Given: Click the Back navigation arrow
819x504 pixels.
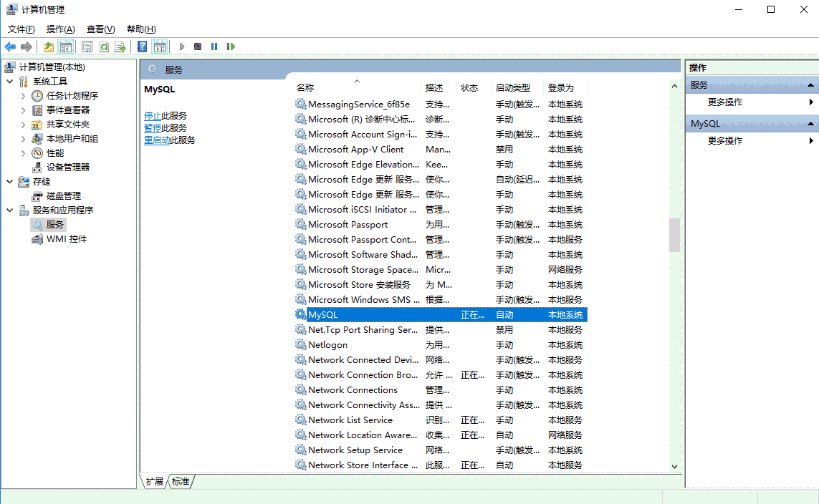Looking at the screenshot, I should pyautogui.click(x=10, y=46).
